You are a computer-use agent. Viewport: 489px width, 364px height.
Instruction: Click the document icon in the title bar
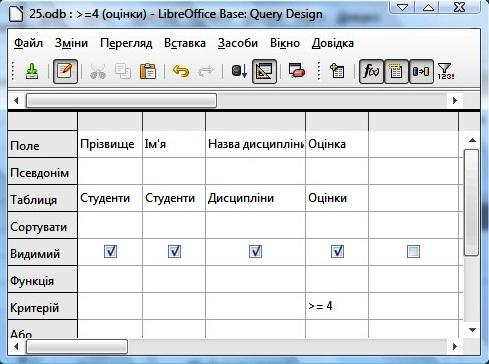(x=16, y=14)
